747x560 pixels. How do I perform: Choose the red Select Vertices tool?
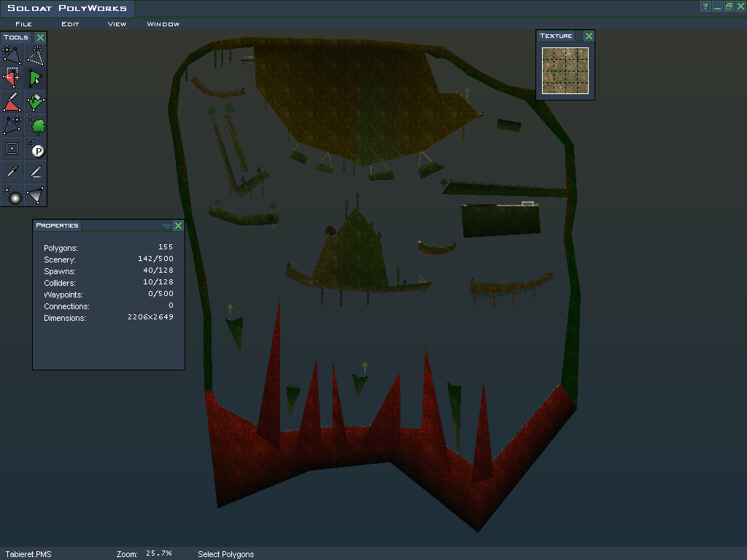tap(12, 77)
